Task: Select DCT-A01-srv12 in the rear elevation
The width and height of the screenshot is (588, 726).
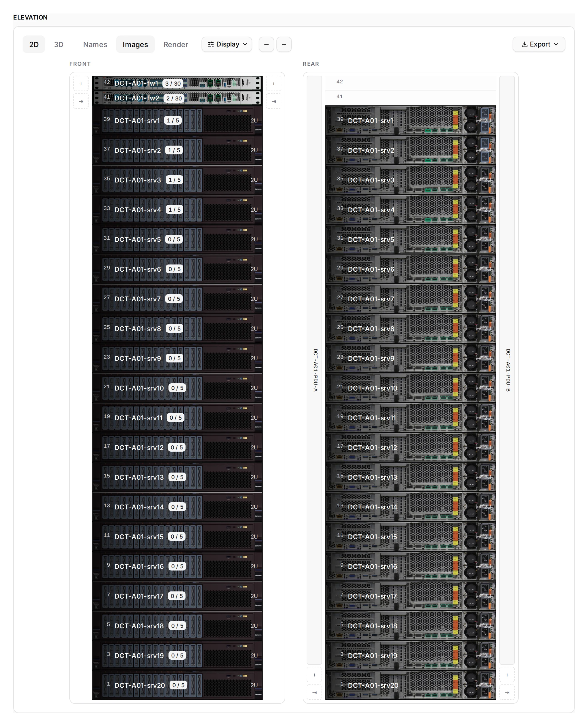Action: click(410, 447)
